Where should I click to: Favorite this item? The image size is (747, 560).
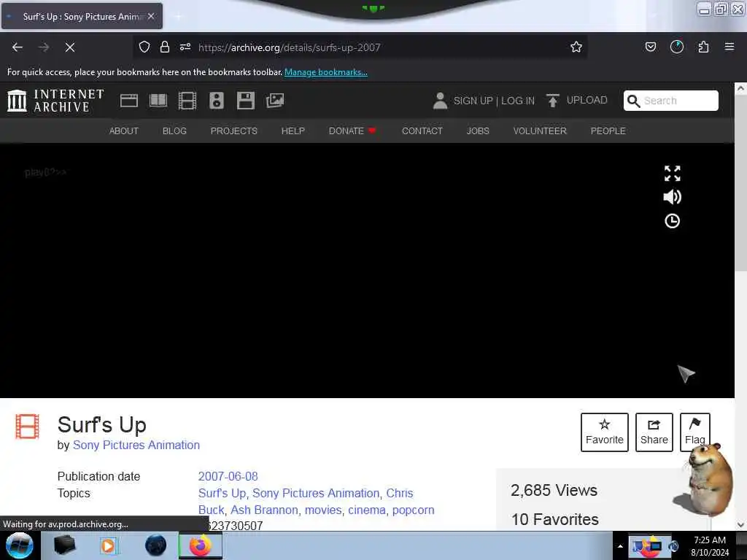[x=605, y=432]
